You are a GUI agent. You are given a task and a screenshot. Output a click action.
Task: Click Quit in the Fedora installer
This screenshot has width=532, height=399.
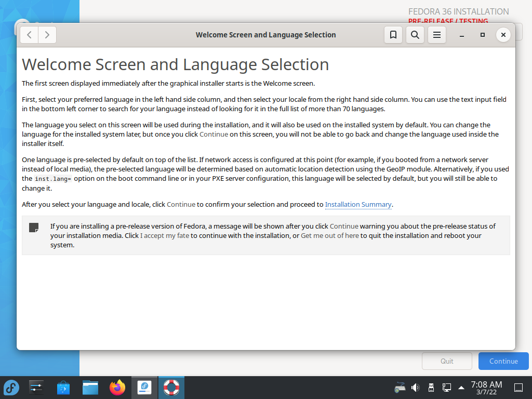pos(447,361)
